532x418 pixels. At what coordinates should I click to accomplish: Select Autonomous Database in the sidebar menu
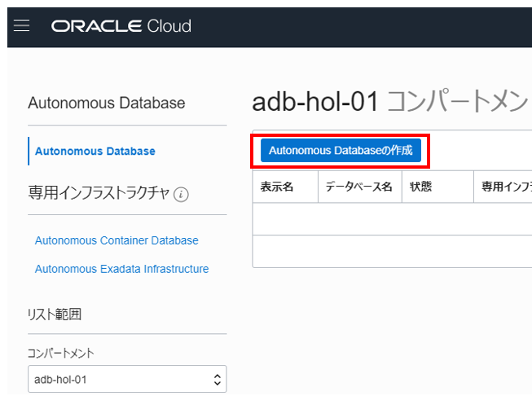[x=95, y=151]
